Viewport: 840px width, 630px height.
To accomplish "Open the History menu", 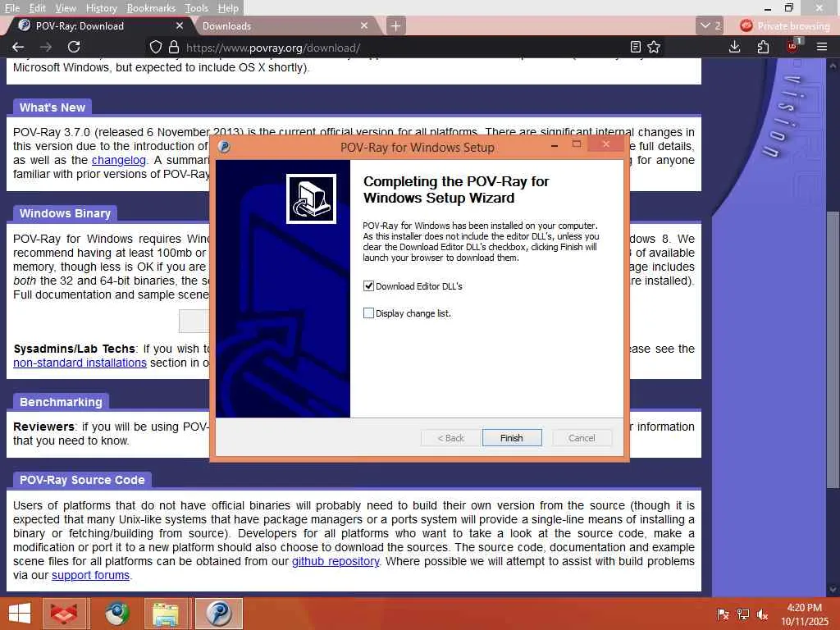I will [101, 8].
